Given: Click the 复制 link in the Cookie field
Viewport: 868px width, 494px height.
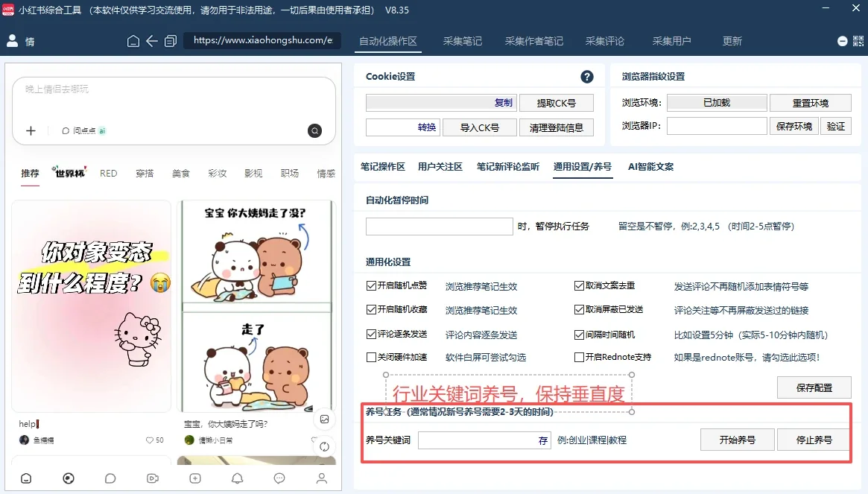Looking at the screenshot, I should click(503, 103).
